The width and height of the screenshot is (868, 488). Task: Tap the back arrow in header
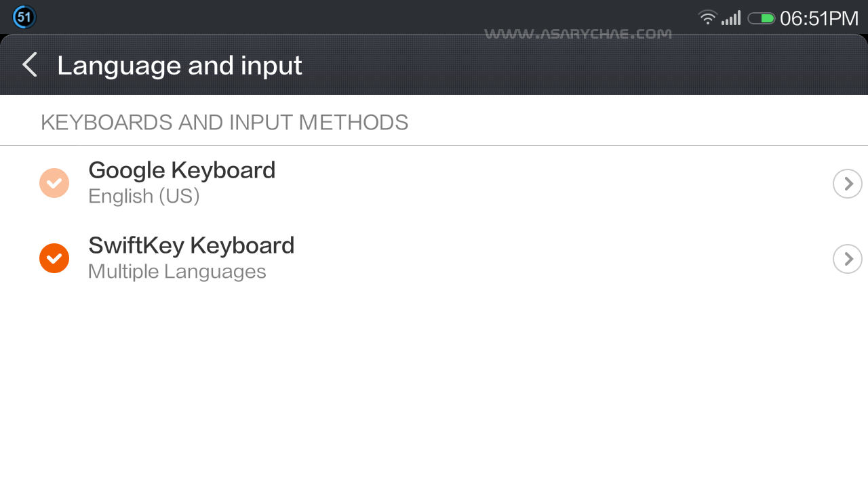coord(29,66)
